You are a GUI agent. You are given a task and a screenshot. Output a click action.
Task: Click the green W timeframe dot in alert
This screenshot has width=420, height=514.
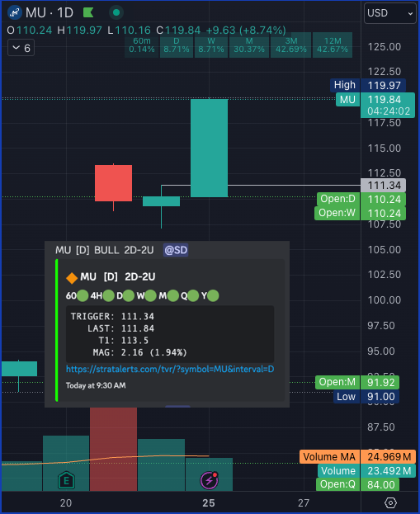(150, 295)
